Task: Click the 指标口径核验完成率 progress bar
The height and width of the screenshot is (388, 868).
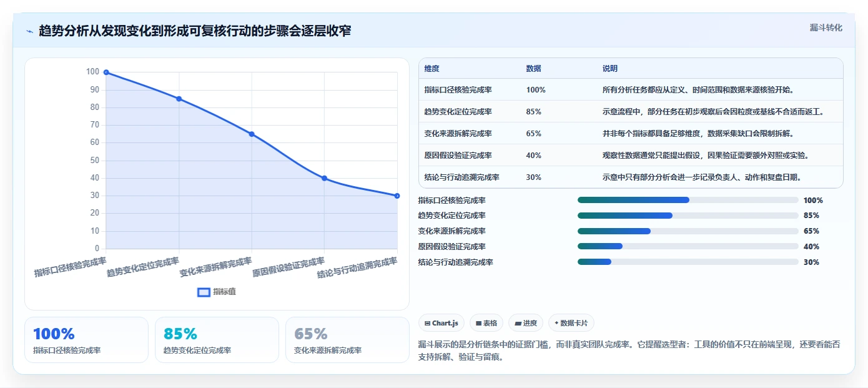Action: (x=688, y=200)
